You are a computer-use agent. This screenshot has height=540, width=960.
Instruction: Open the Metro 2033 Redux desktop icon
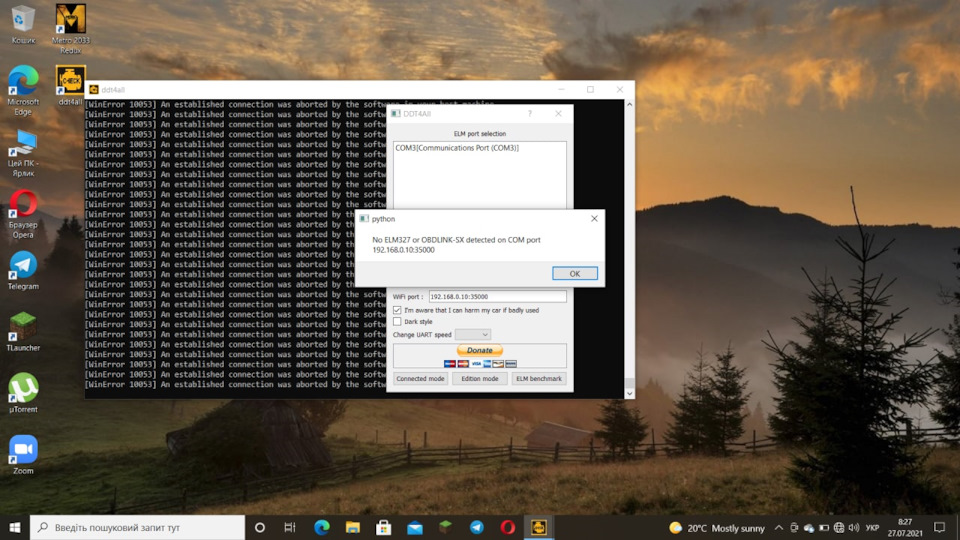(x=70, y=27)
